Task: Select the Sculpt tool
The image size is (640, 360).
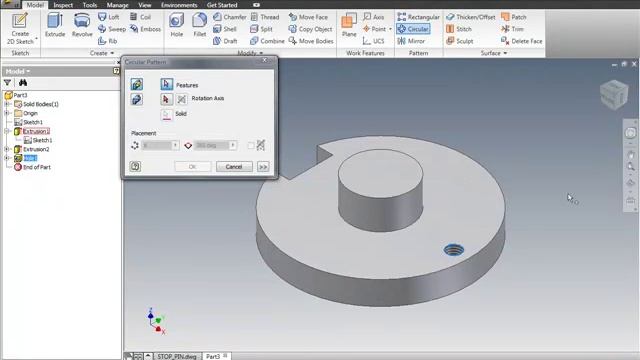Action: (x=460, y=41)
